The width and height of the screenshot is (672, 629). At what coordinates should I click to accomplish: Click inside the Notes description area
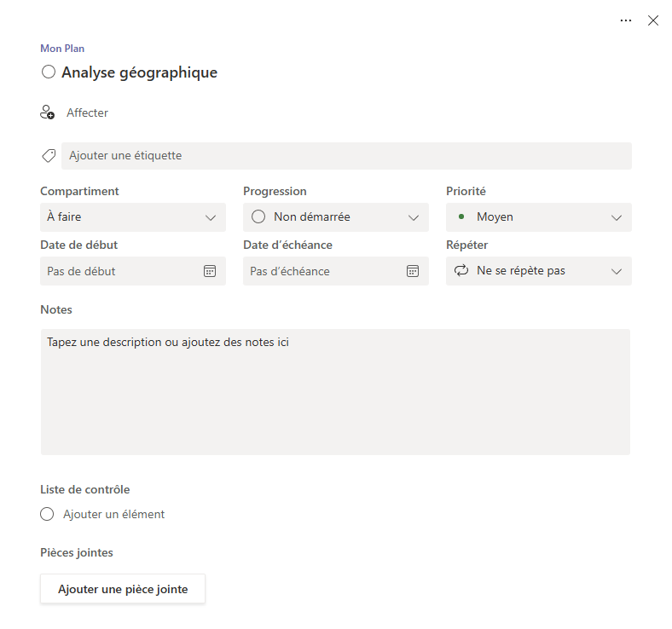coord(335,392)
